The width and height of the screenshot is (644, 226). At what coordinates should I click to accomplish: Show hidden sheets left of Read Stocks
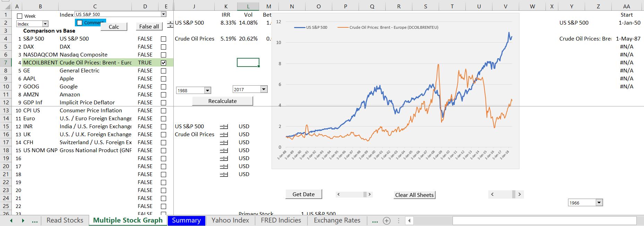click(35, 221)
